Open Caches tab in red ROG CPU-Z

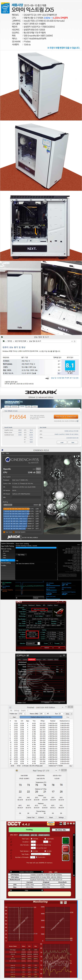(x=25, y=605)
